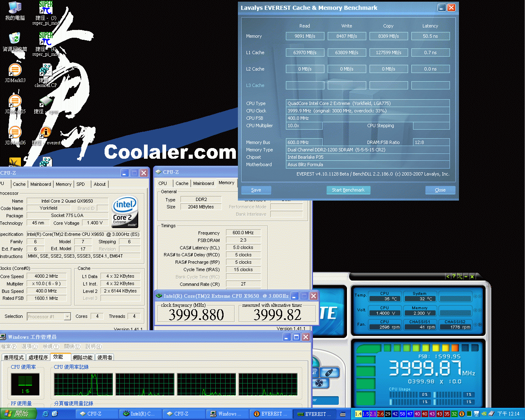Select the super_pi_mod (4) shortcut icon
This screenshot has width=525, height=420.
point(46,44)
